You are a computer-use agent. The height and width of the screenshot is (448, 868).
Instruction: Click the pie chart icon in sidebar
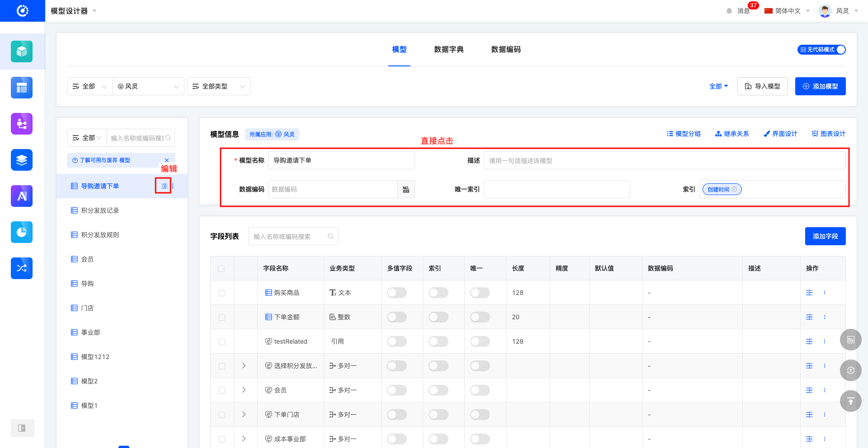(22, 232)
